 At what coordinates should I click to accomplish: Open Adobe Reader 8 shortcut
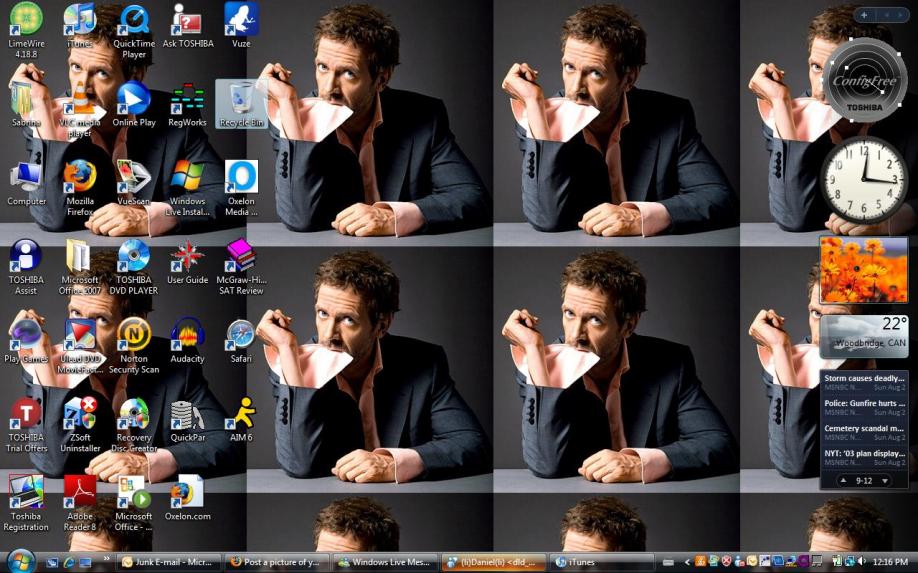(x=80, y=492)
